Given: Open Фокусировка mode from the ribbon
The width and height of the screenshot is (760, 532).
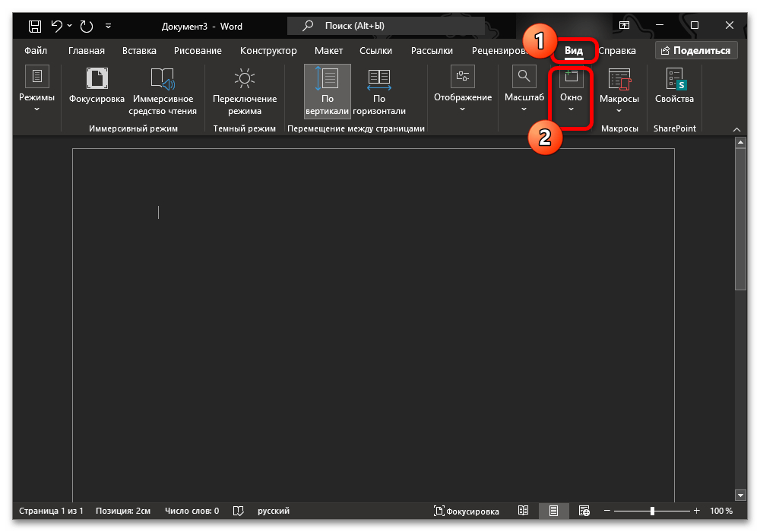Looking at the screenshot, I should [x=97, y=90].
